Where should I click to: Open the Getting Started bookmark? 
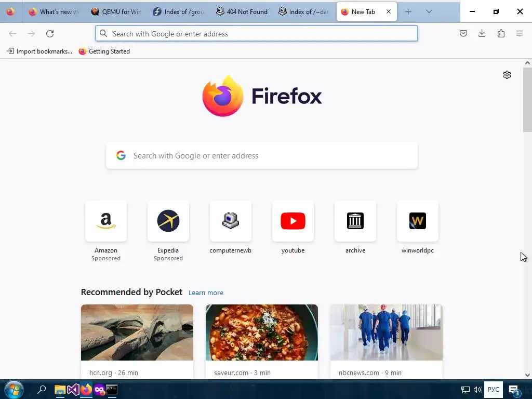104,51
